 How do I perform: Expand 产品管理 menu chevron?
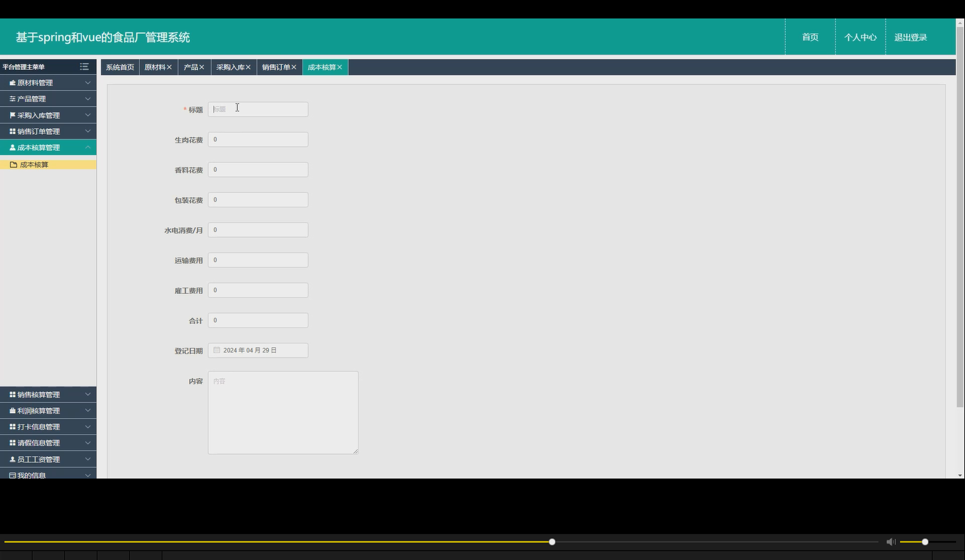click(x=88, y=99)
